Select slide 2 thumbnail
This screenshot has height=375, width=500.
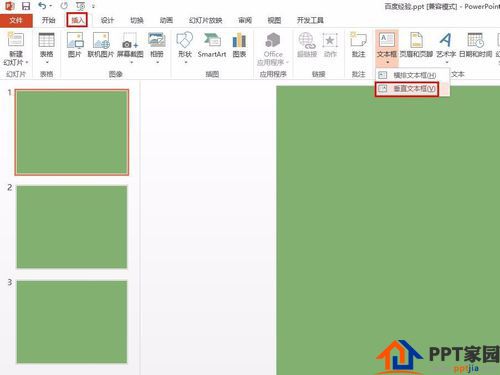[72, 227]
